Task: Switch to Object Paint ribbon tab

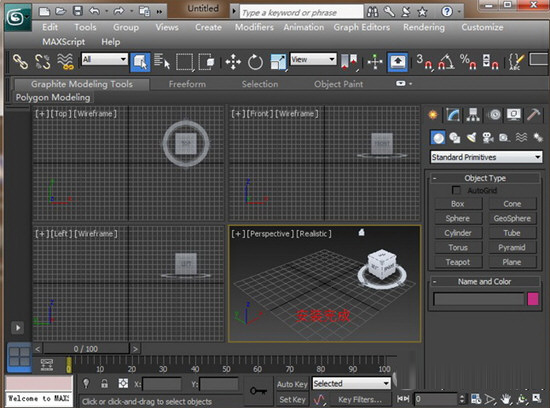Action: tap(338, 84)
